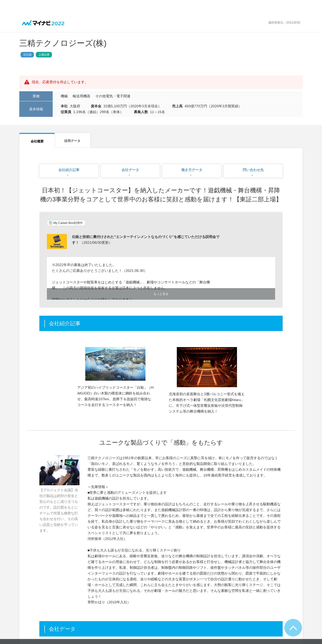This screenshot has height=644, width=322.
Task: Click the 会社紹介記事 blue section header
Action: coord(161,324)
